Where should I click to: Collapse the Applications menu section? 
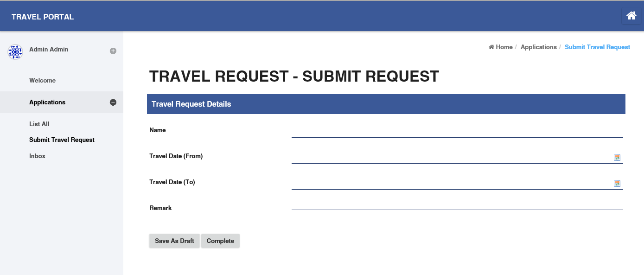pyautogui.click(x=113, y=102)
